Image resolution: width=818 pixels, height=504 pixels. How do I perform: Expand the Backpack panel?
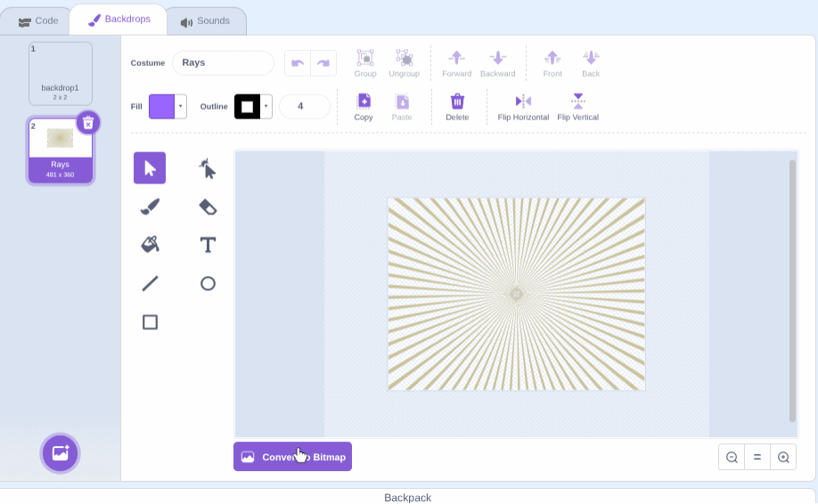408,497
